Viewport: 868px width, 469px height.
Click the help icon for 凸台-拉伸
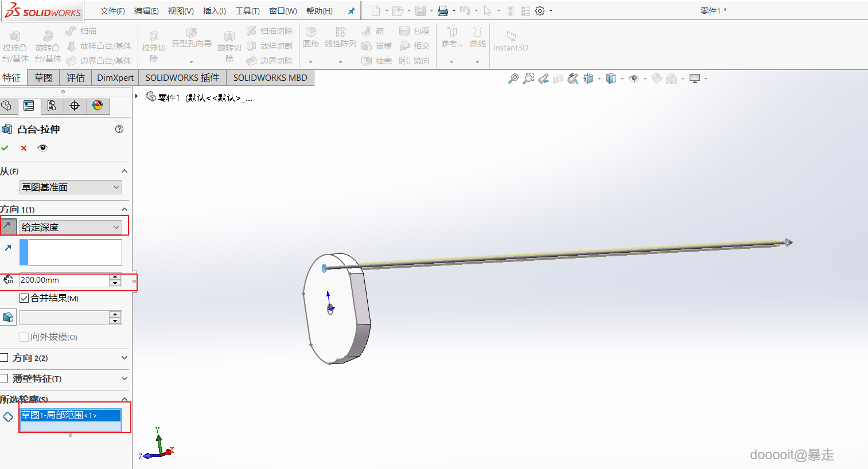(119, 129)
